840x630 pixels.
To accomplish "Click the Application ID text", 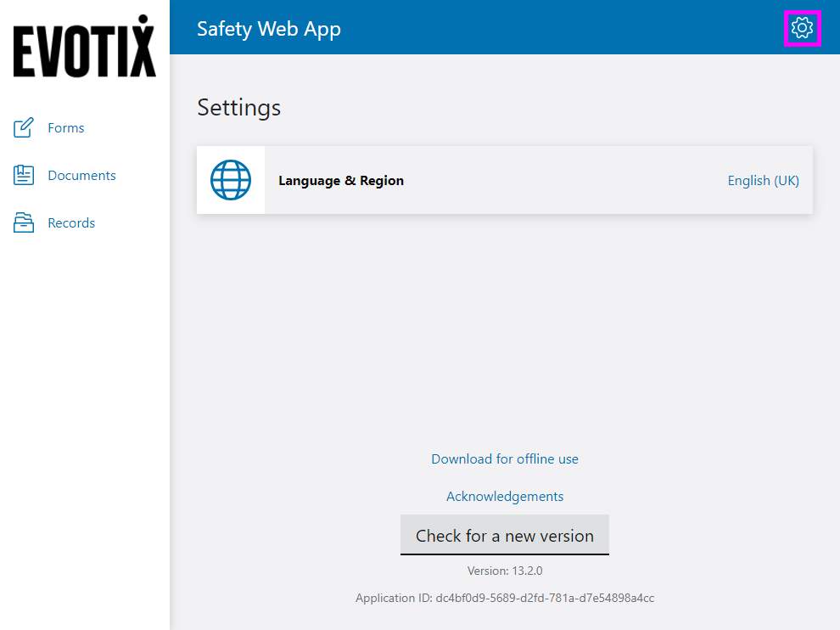I will click(505, 598).
